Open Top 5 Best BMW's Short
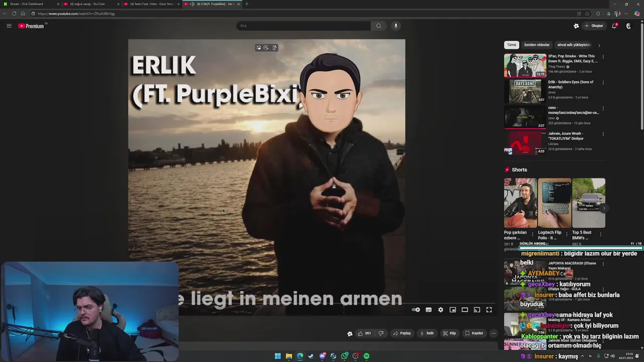 click(x=589, y=203)
